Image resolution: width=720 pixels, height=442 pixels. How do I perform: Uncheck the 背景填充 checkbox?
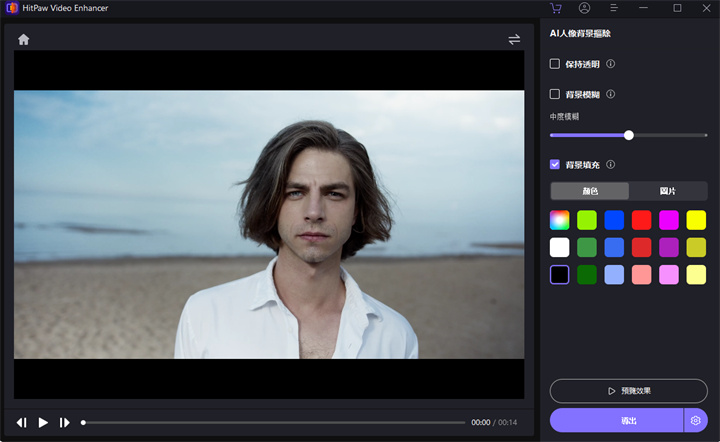(x=555, y=164)
